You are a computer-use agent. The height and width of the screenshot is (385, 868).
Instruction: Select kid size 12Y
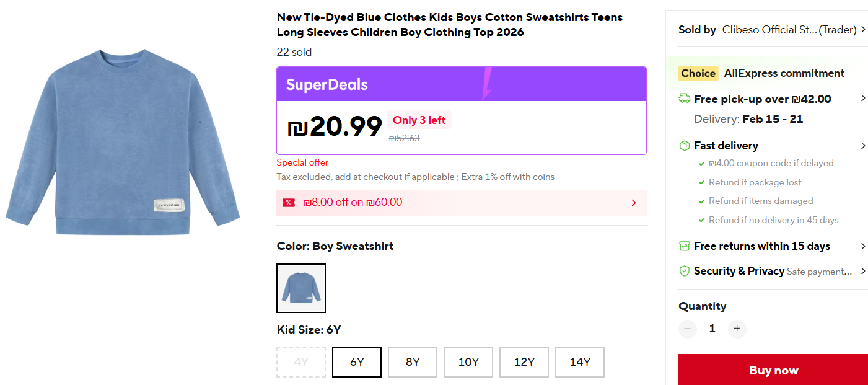pos(524,362)
